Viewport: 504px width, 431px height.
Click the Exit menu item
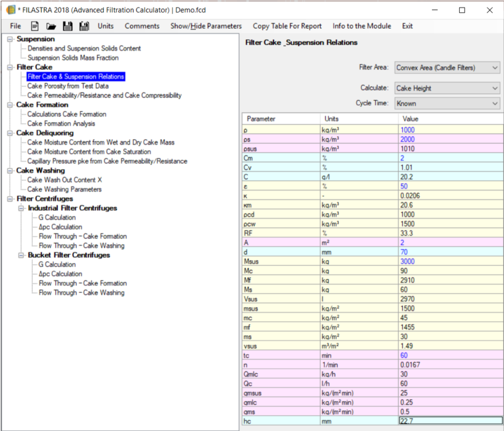tap(407, 26)
